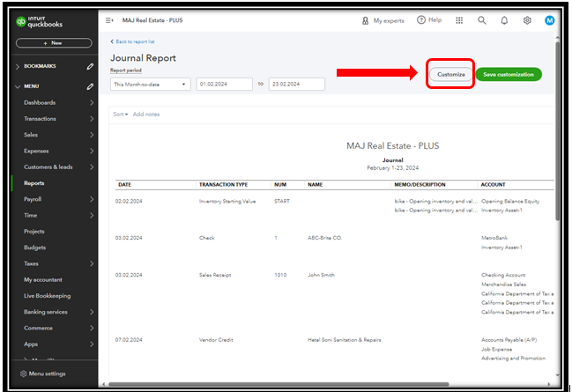Open Projects in the sidebar
The height and width of the screenshot is (392, 572).
click(33, 232)
